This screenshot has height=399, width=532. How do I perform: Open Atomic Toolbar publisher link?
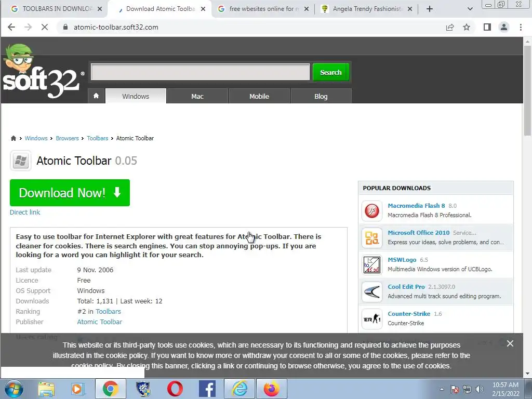pos(99,322)
